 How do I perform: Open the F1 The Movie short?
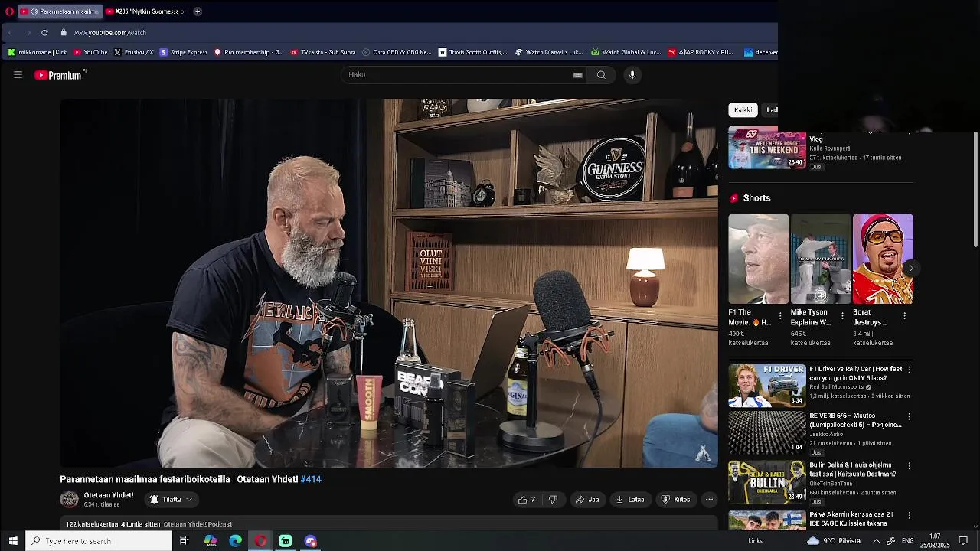[x=758, y=259]
